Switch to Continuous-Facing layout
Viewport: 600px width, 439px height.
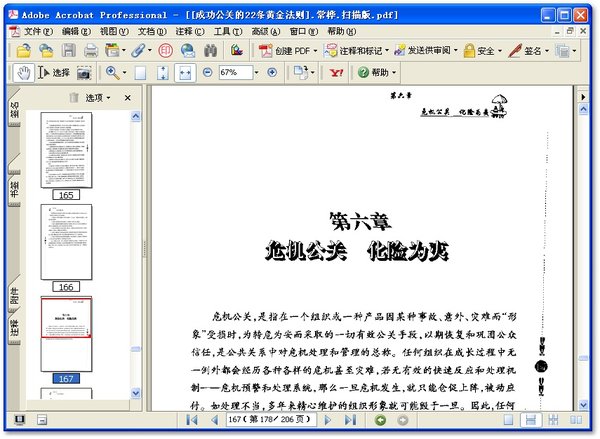coord(553,420)
